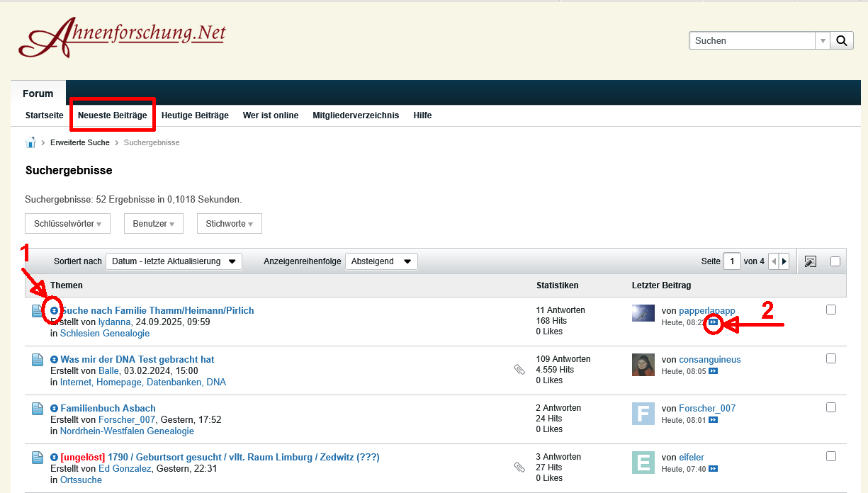Go to last post by eifeler
The width and height of the screenshot is (868, 493).
(714, 469)
